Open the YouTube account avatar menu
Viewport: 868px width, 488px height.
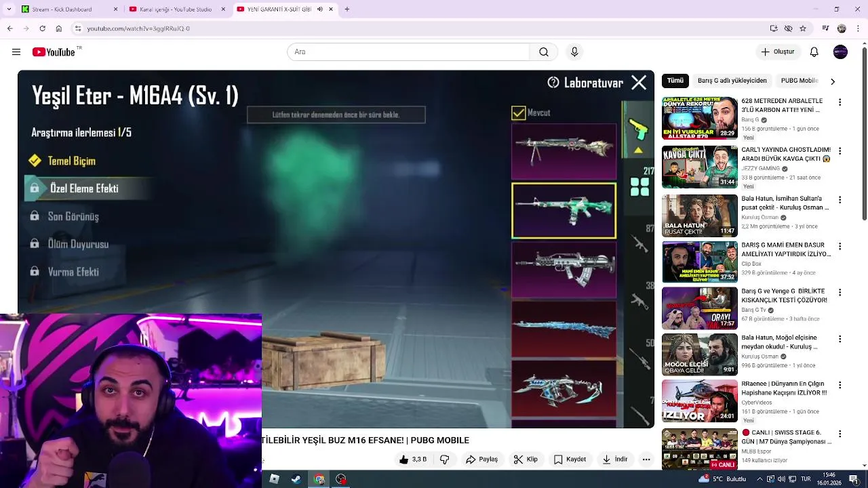pos(840,52)
